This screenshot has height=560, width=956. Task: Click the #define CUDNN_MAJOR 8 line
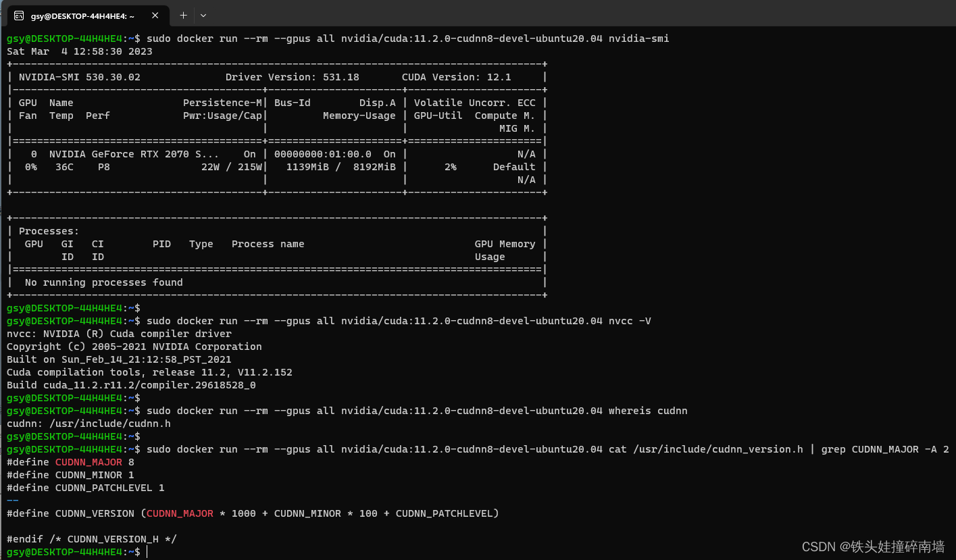tap(70, 462)
